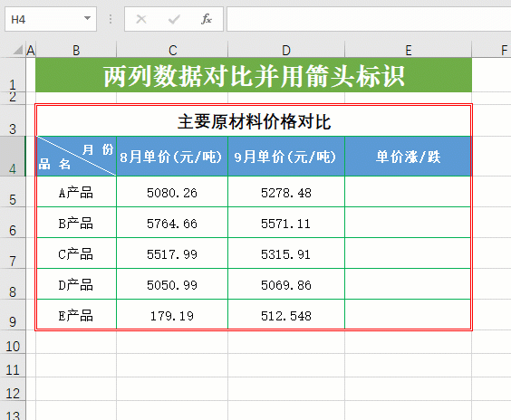Click the Select All corner triangle
The image size is (511, 420).
18,50
